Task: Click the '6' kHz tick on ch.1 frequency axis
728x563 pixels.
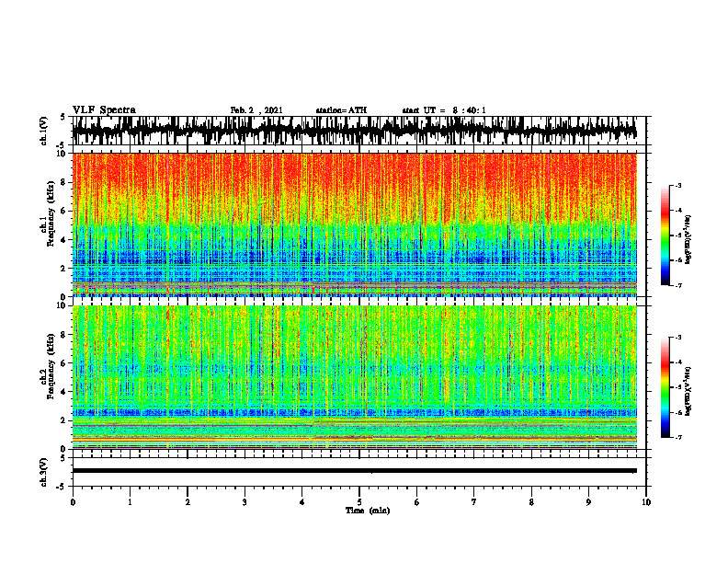Action: (64, 211)
